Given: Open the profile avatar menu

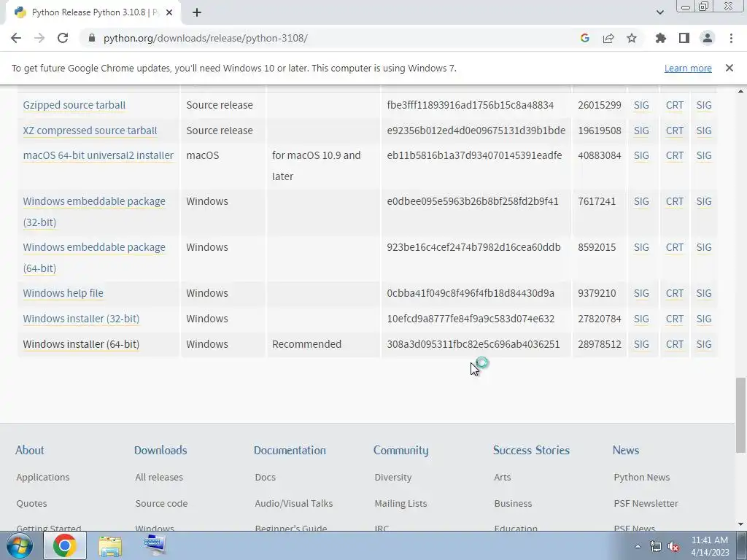Looking at the screenshot, I should click(708, 38).
